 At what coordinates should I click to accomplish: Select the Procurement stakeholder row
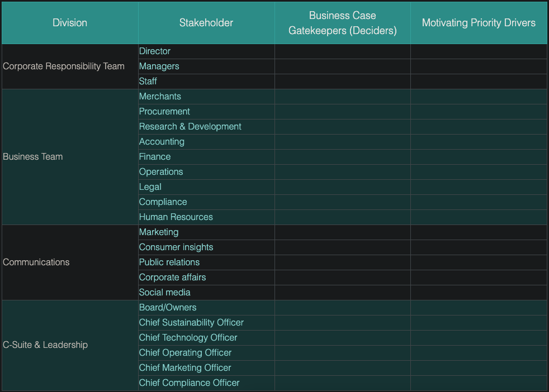click(164, 112)
